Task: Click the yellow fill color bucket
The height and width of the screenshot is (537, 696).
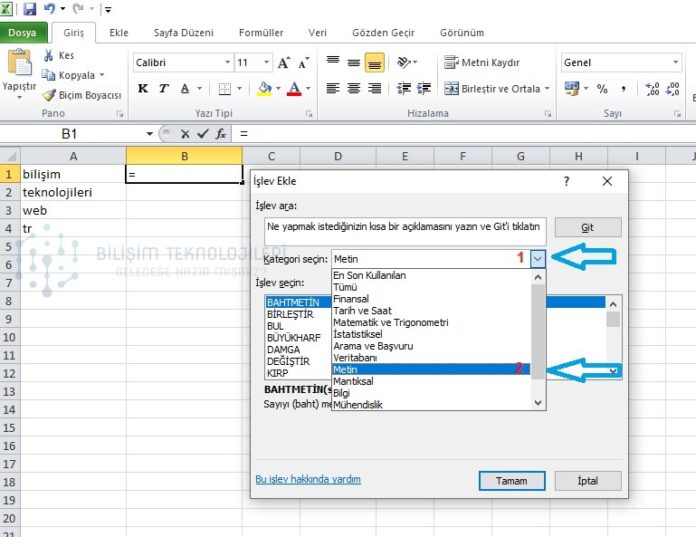Action: [265, 88]
